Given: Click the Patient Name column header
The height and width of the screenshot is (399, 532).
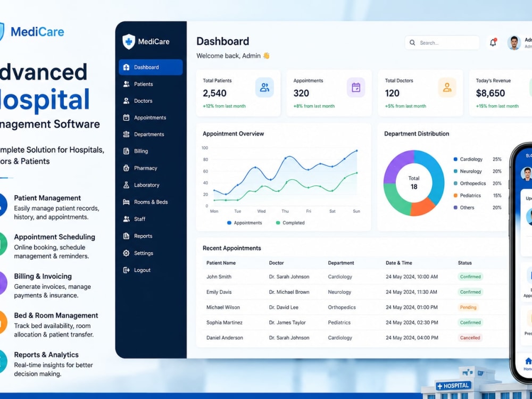Looking at the screenshot, I should click(221, 263).
